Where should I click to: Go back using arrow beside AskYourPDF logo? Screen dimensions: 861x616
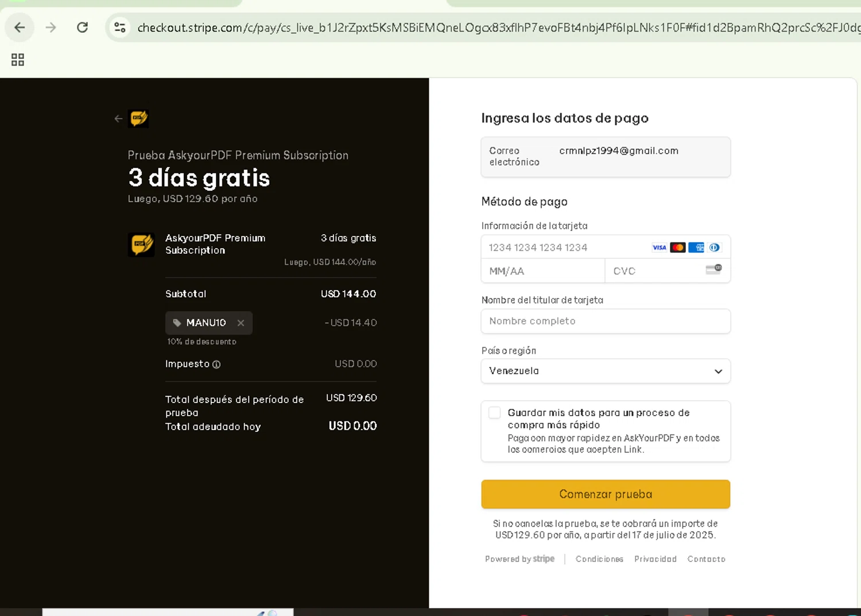tap(118, 119)
